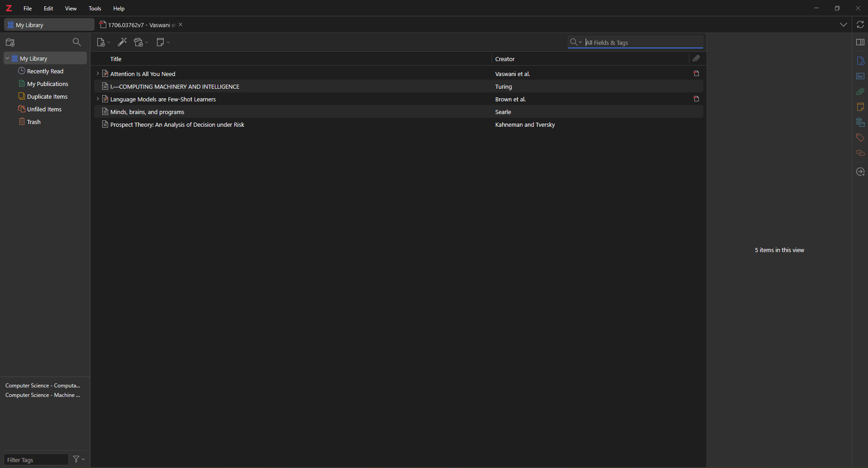This screenshot has width=868, height=468.
Task: Open the Tags section in side navigation
Action: 860,138
